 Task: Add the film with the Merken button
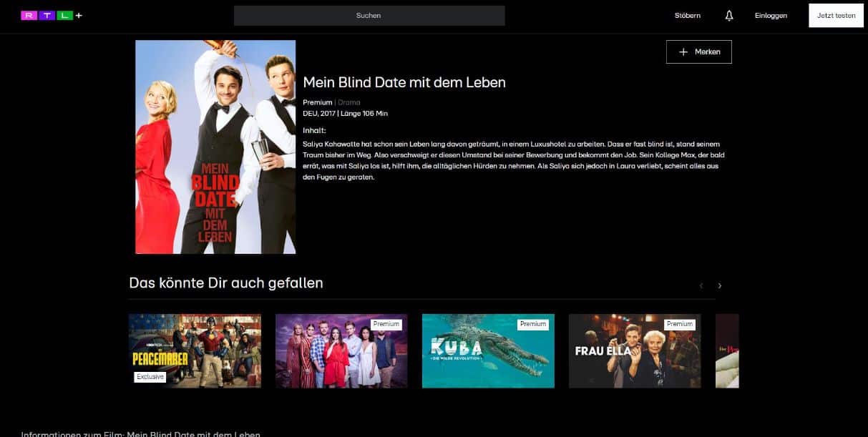point(699,52)
